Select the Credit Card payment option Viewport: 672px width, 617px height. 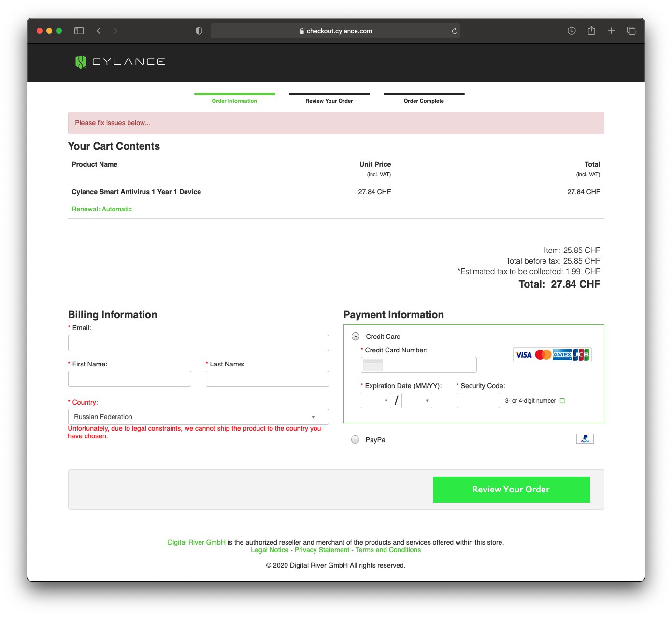coord(356,337)
